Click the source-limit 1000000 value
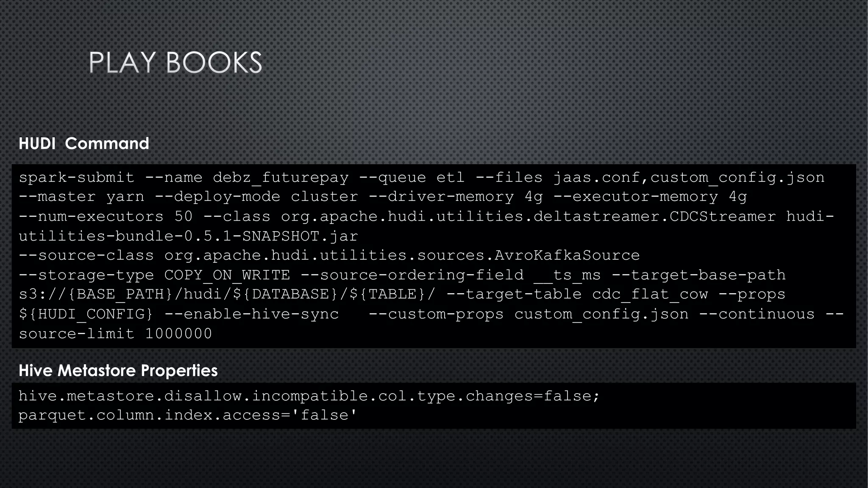This screenshot has width=868, height=488. click(115, 334)
